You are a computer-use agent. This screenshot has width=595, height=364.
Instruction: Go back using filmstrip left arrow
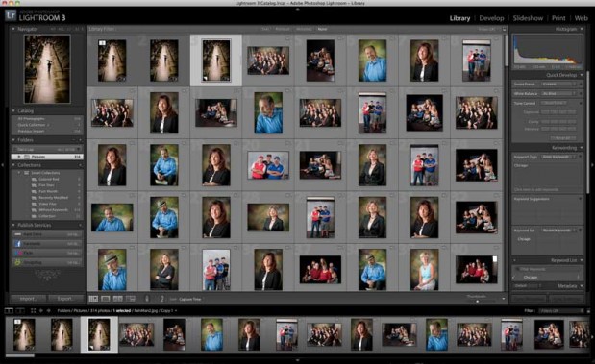(41, 310)
